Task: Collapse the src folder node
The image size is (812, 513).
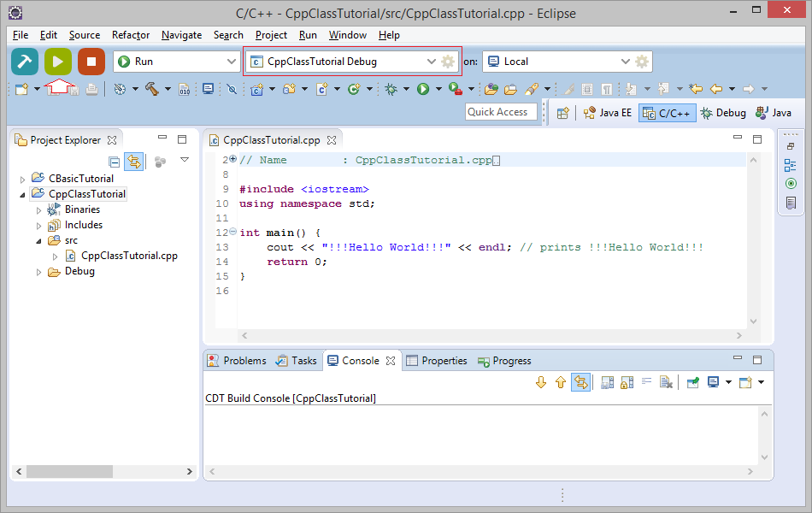Action: click(38, 241)
